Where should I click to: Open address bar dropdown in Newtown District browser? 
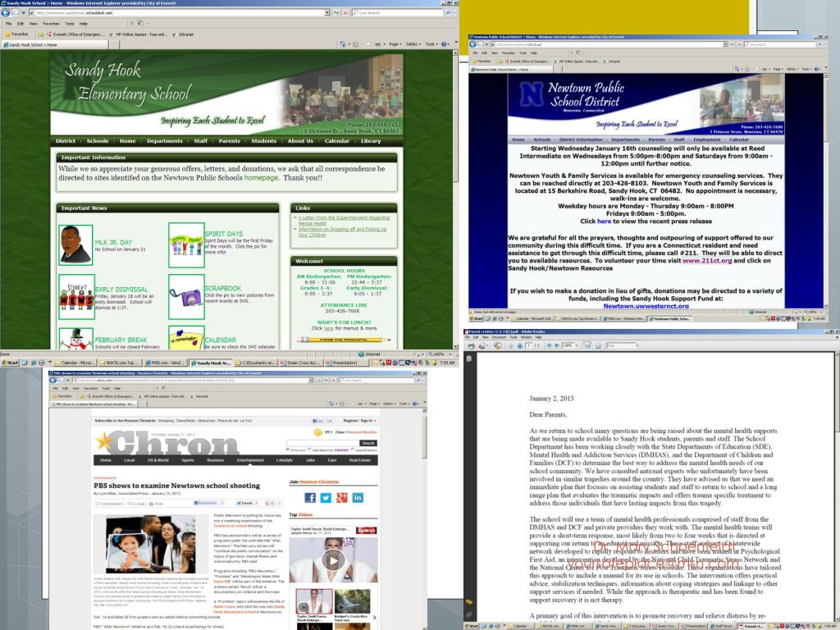point(725,44)
